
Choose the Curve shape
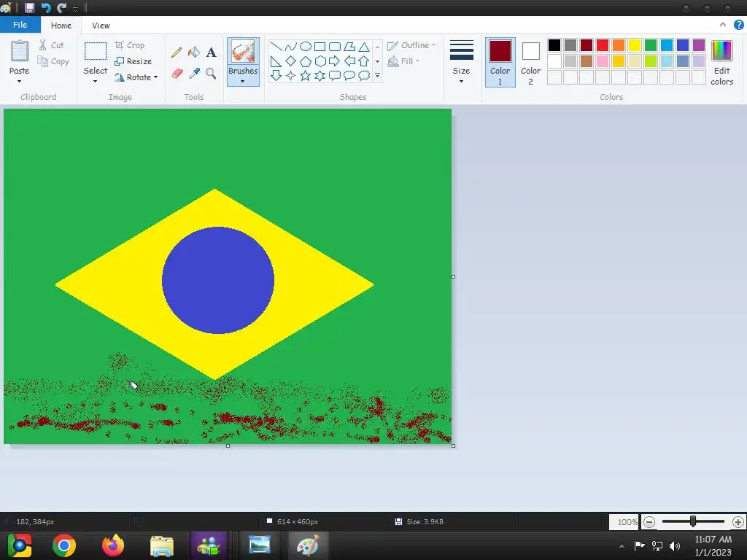[x=290, y=47]
